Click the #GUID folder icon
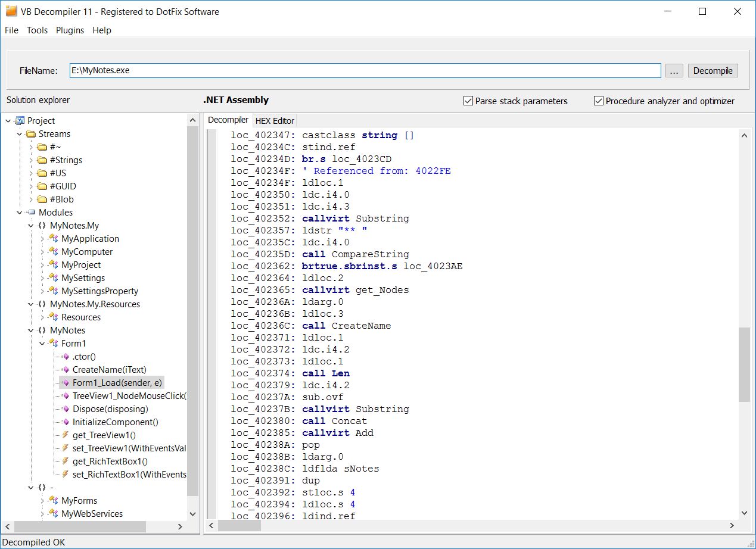This screenshot has height=549, width=756. point(42,186)
